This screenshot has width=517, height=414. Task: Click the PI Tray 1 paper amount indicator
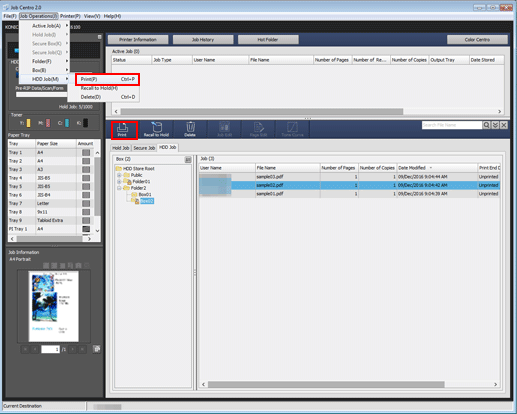tap(86, 229)
